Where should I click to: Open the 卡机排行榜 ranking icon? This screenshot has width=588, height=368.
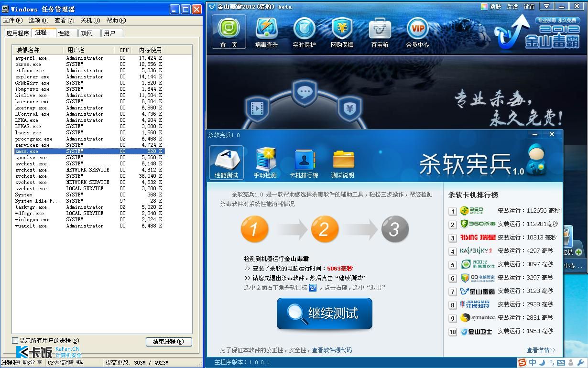point(304,163)
